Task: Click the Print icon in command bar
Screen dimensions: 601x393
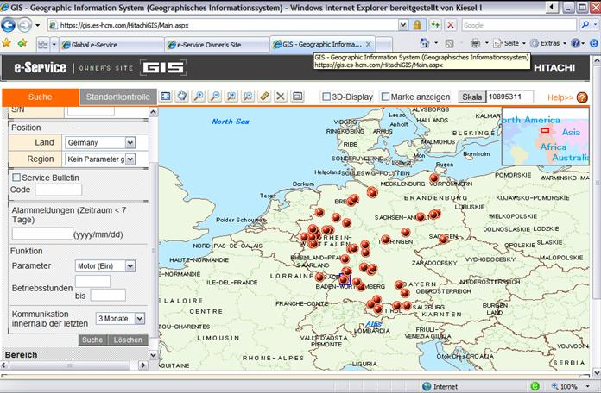Action: [475, 43]
